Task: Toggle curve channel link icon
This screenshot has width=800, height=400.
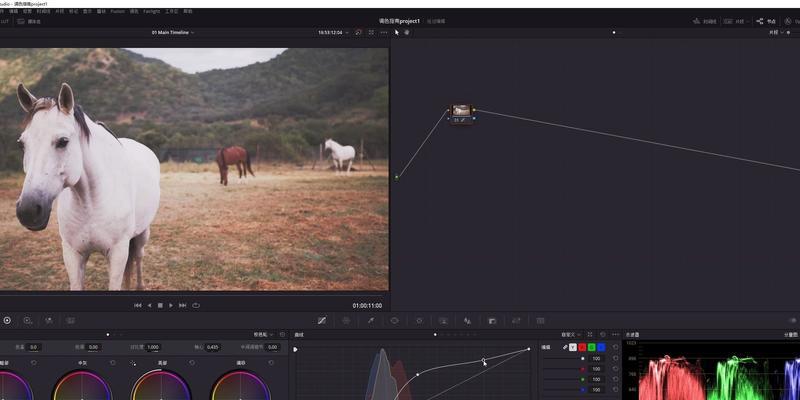Action: 565,347
